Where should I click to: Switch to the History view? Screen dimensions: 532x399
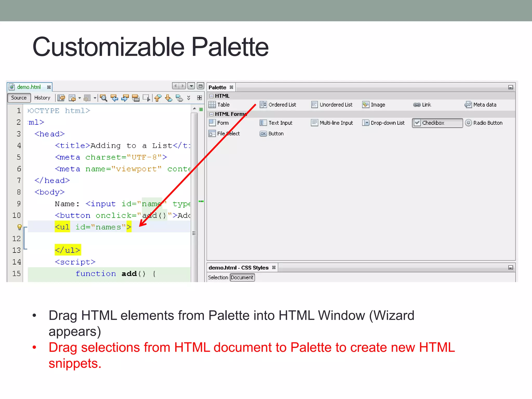point(42,98)
